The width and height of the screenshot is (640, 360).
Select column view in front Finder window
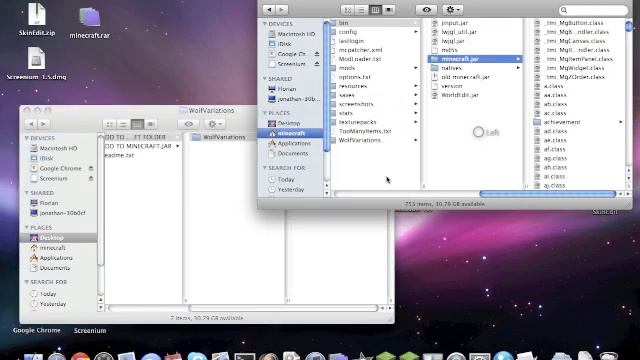point(375,10)
